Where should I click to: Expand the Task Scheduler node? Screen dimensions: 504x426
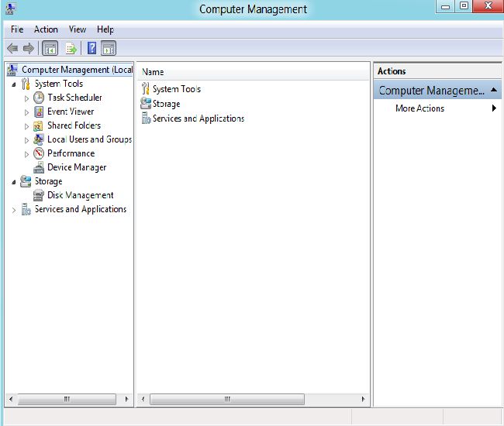point(26,98)
